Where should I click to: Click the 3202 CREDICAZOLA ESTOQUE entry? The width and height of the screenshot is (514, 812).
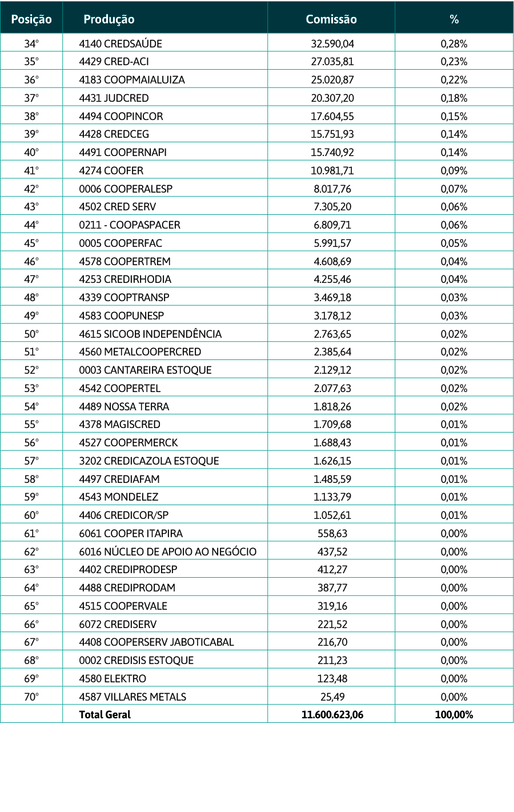pyautogui.click(x=149, y=461)
